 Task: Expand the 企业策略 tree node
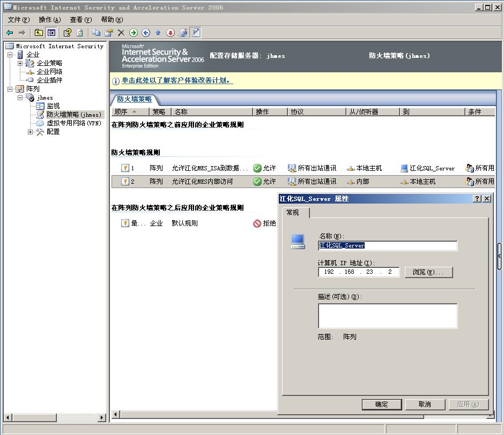pyautogui.click(x=20, y=63)
